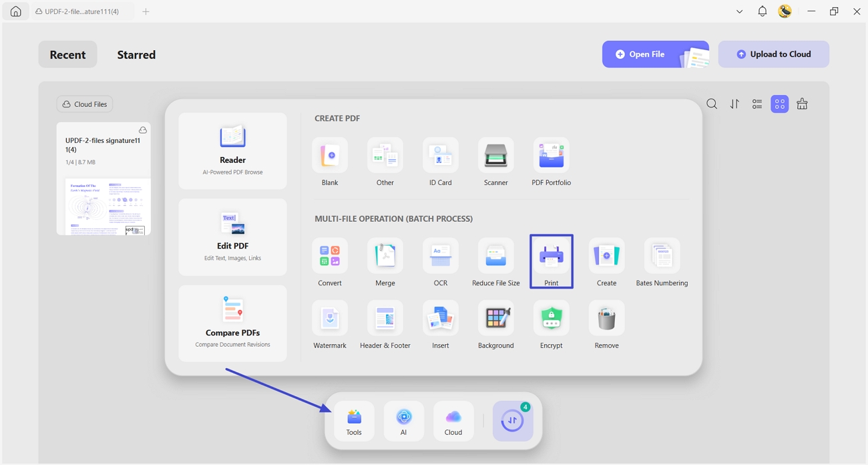
Task: Open the Edit PDF tool
Action: (x=232, y=237)
